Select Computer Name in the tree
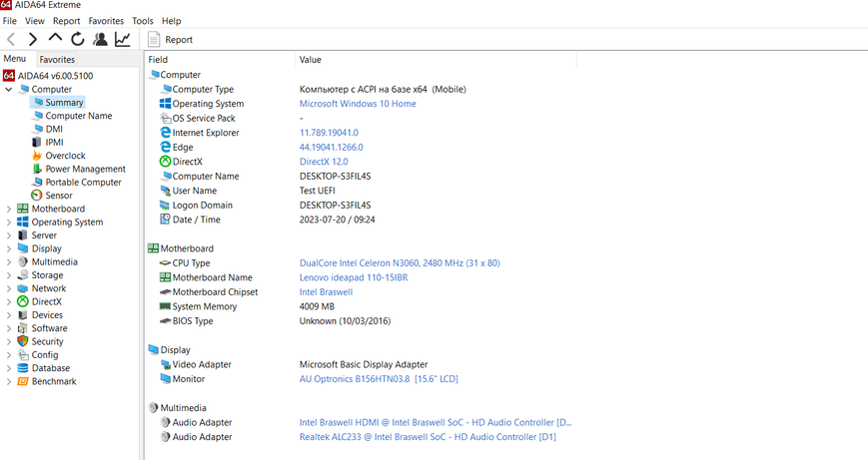Viewport: 868px width, 460px height. [79, 116]
